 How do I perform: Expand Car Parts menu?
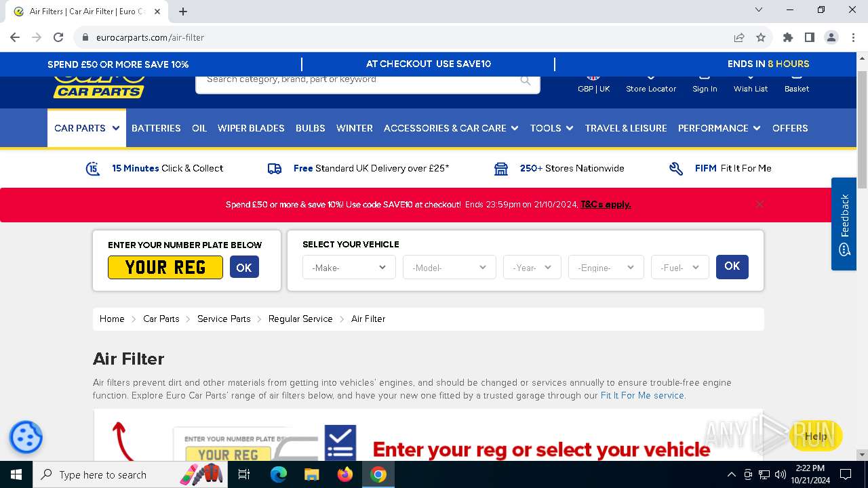87,128
